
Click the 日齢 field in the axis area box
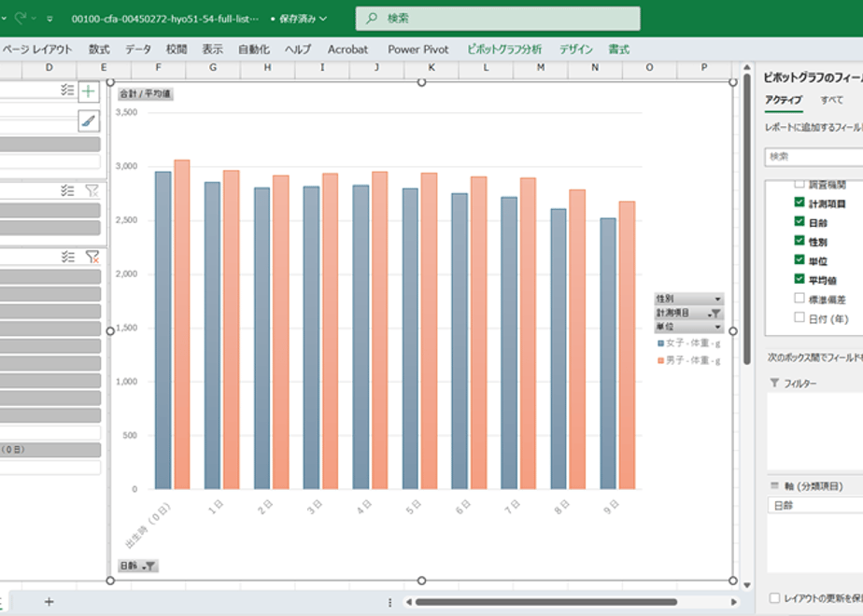tap(815, 506)
